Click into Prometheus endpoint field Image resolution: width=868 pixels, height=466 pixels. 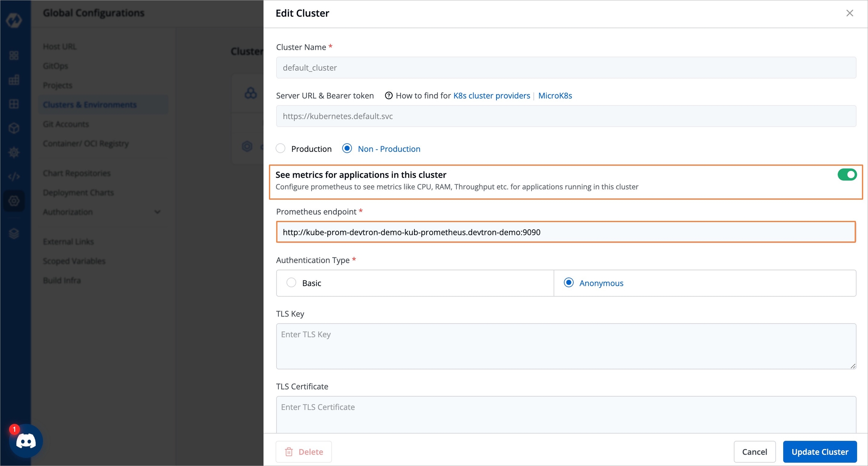565,232
